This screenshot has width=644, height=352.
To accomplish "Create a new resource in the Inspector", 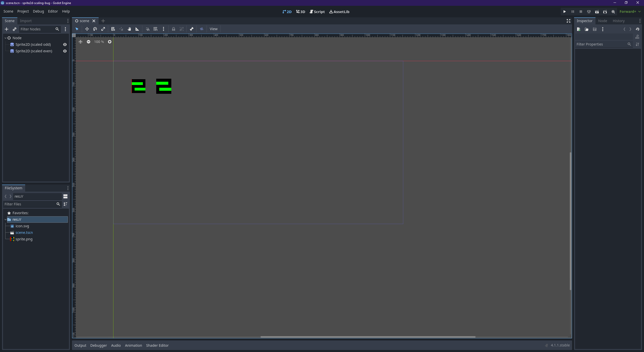I will click(579, 29).
